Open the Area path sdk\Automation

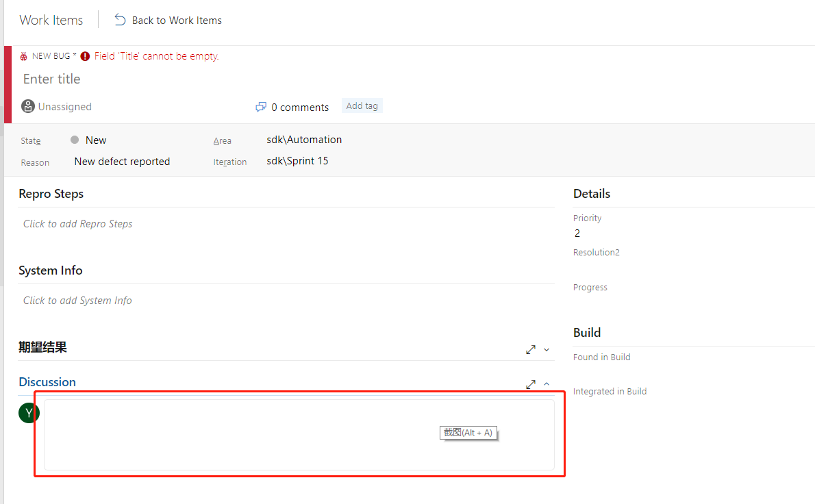[304, 140]
